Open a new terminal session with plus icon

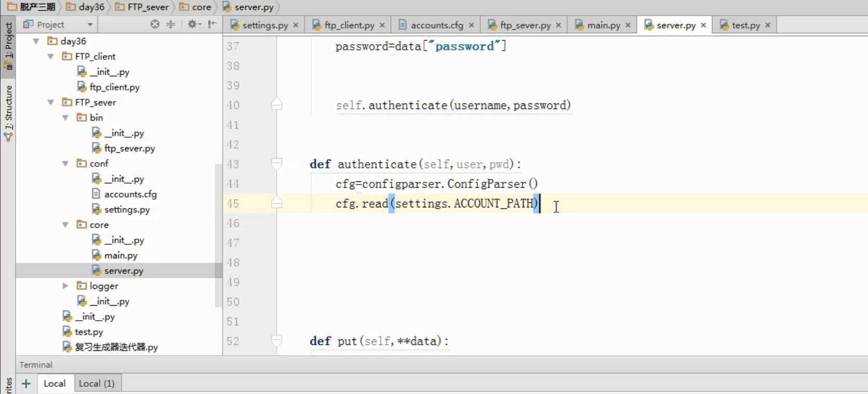point(26,384)
